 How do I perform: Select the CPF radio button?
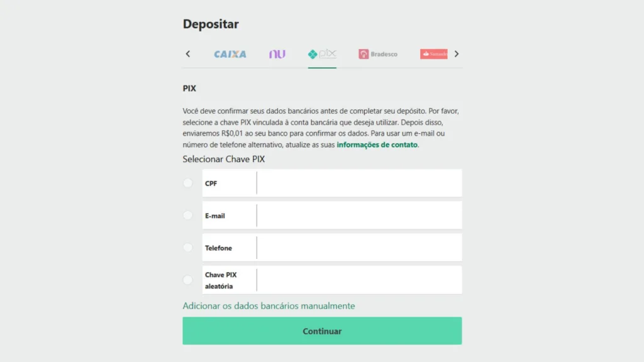coord(187,183)
